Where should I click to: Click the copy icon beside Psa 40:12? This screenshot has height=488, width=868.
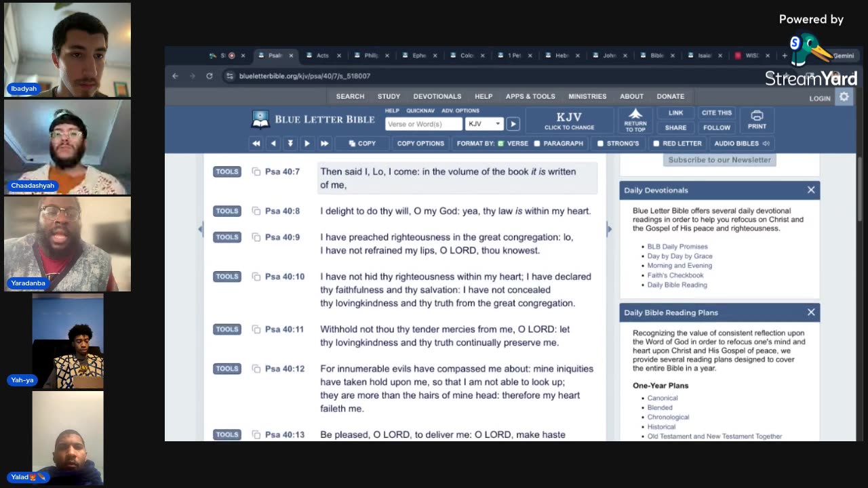[256, 369]
